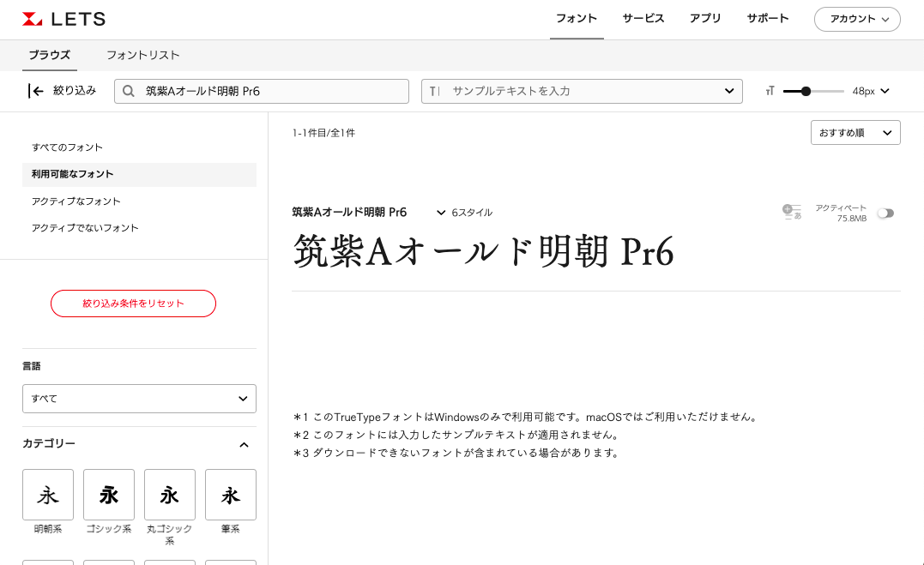
Task: Open the サービス menu
Action: pyautogui.click(x=643, y=18)
